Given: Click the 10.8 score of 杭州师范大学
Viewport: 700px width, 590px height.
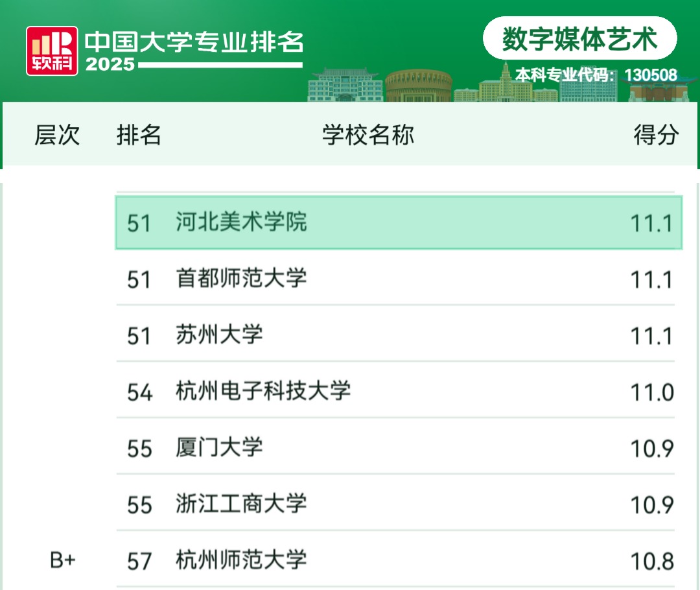Looking at the screenshot, I should click(x=652, y=561).
